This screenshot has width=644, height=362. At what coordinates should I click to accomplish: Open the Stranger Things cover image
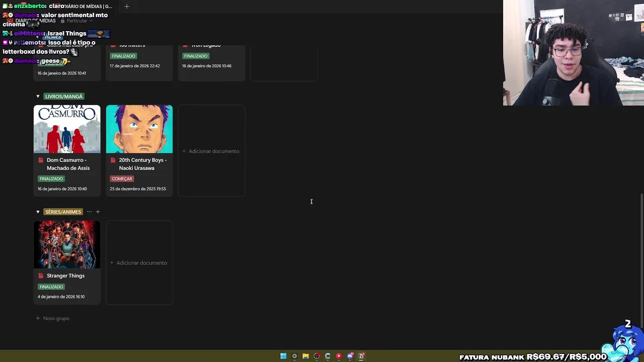[x=67, y=244]
